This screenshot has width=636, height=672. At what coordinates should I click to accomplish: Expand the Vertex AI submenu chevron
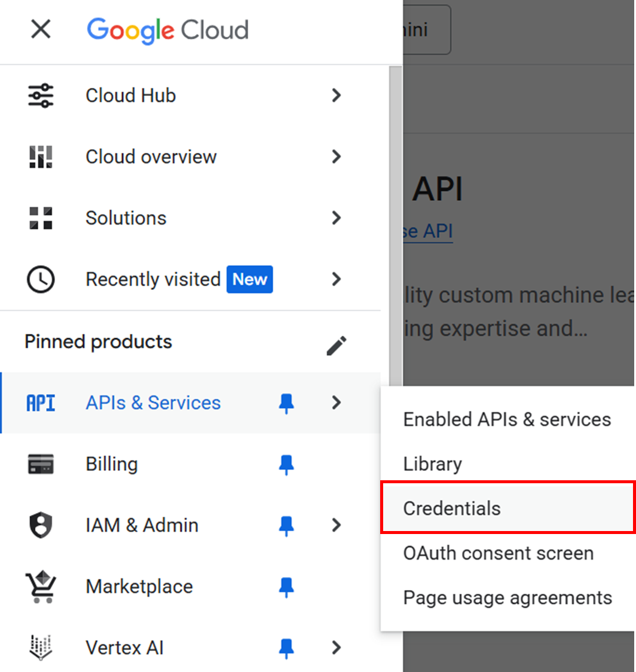337,648
